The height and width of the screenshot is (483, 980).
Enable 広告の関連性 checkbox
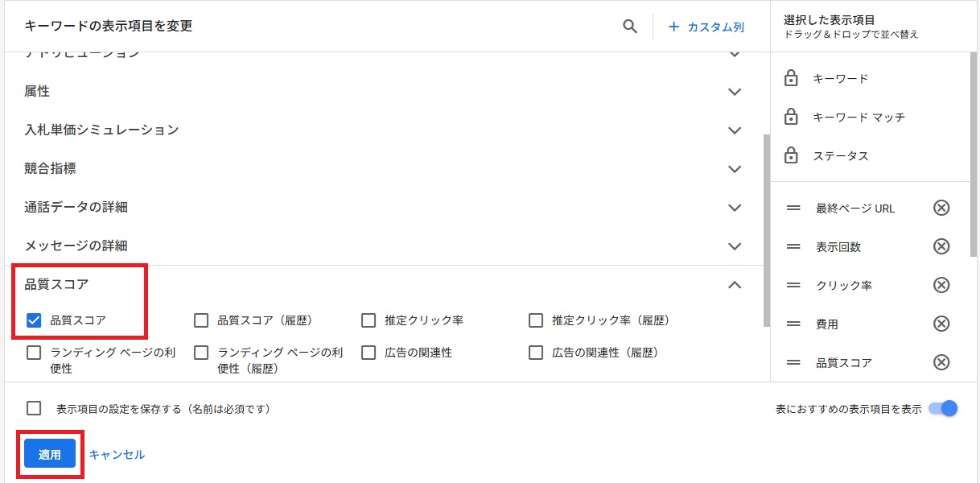click(369, 353)
